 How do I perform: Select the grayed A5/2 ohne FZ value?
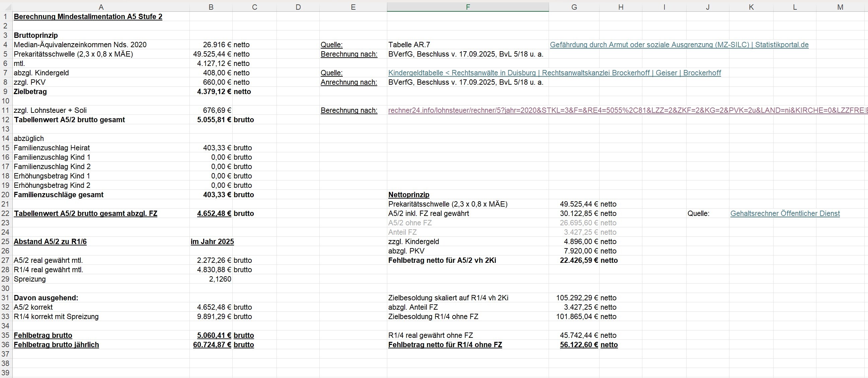click(x=574, y=223)
